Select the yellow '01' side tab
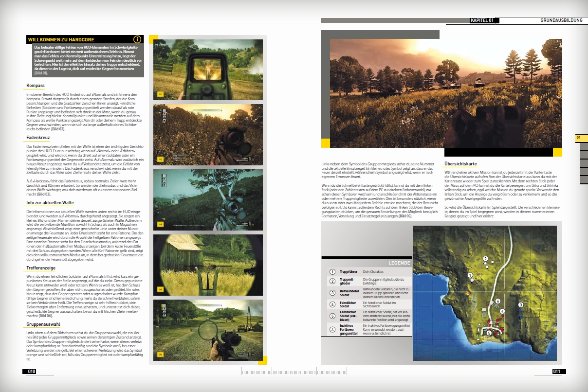Viewport: 588px width, 392px height. (x=581, y=138)
